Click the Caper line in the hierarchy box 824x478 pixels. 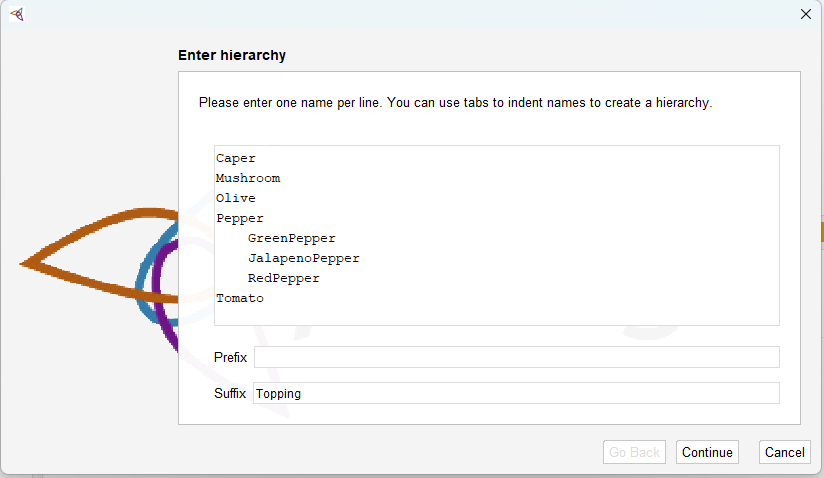[x=235, y=158]
